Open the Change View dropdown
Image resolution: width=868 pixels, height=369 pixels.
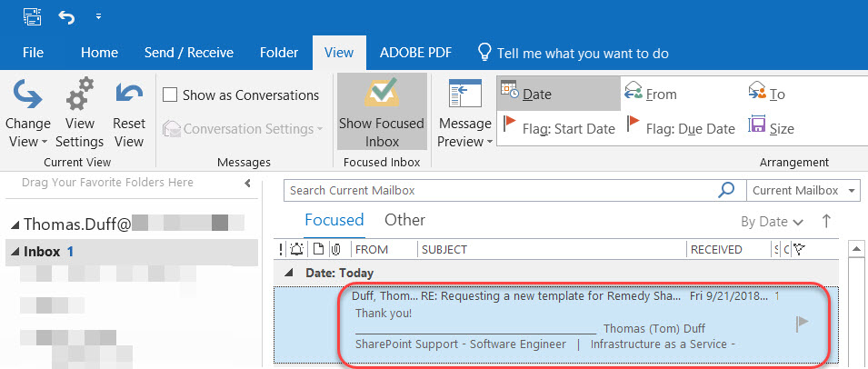point(27,114)
